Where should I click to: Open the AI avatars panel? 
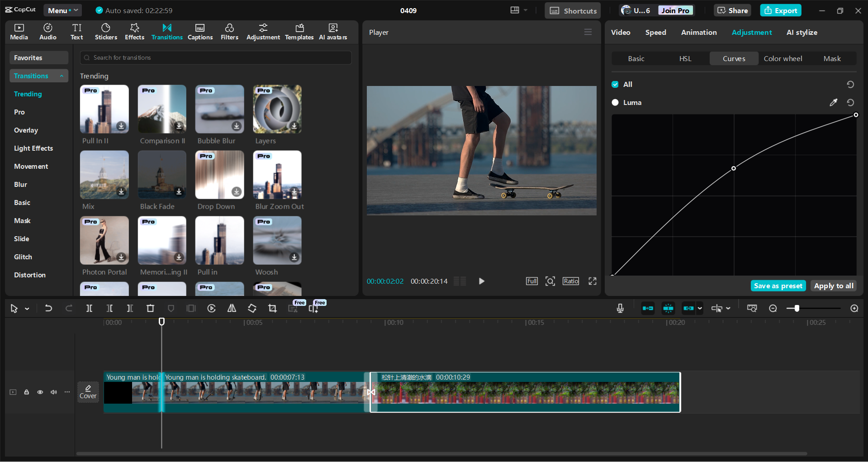point(332,31)
